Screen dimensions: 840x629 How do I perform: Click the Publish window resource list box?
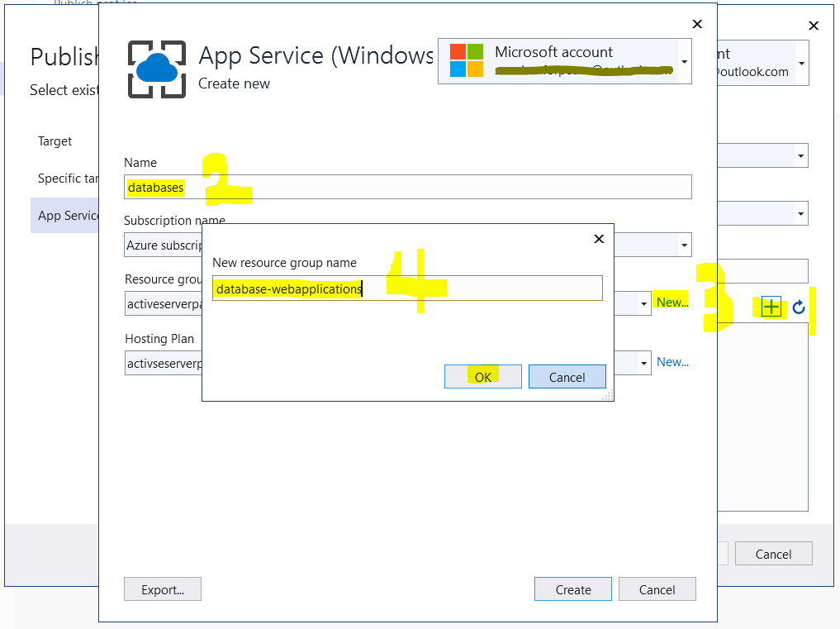tap(763, 417)
